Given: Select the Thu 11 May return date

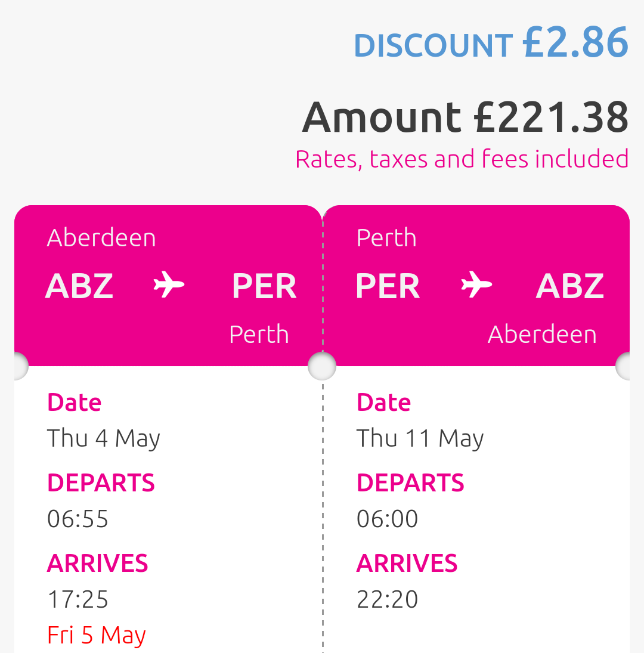Looking at the screenshot, I should pyautogui.click(x=420, y=438).
